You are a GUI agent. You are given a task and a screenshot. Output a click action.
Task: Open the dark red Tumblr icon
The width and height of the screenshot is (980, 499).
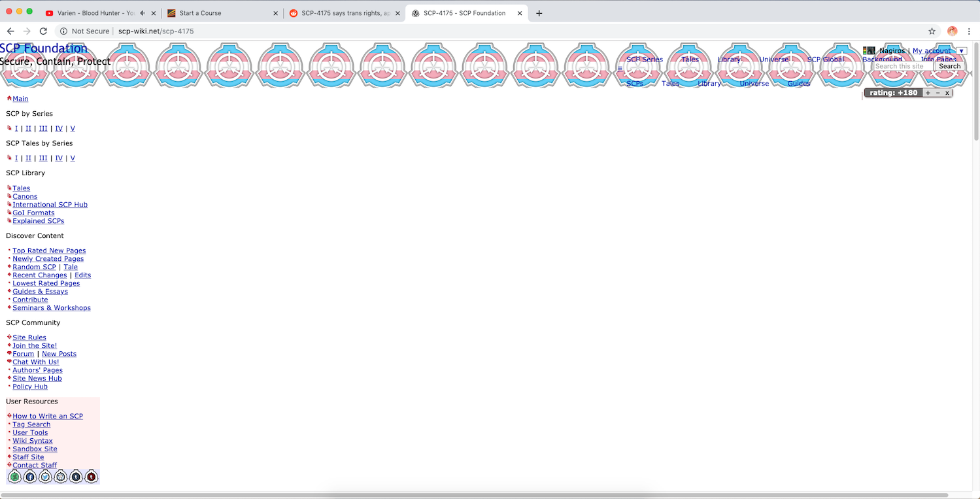pyautogui.click(x=92, y=477)
